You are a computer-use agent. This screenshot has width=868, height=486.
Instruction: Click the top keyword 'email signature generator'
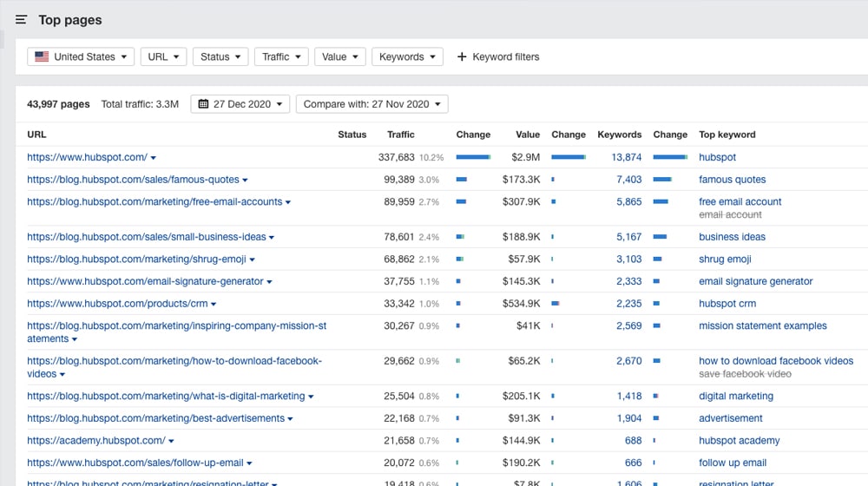pyautogui.click(x=755, y=281)
